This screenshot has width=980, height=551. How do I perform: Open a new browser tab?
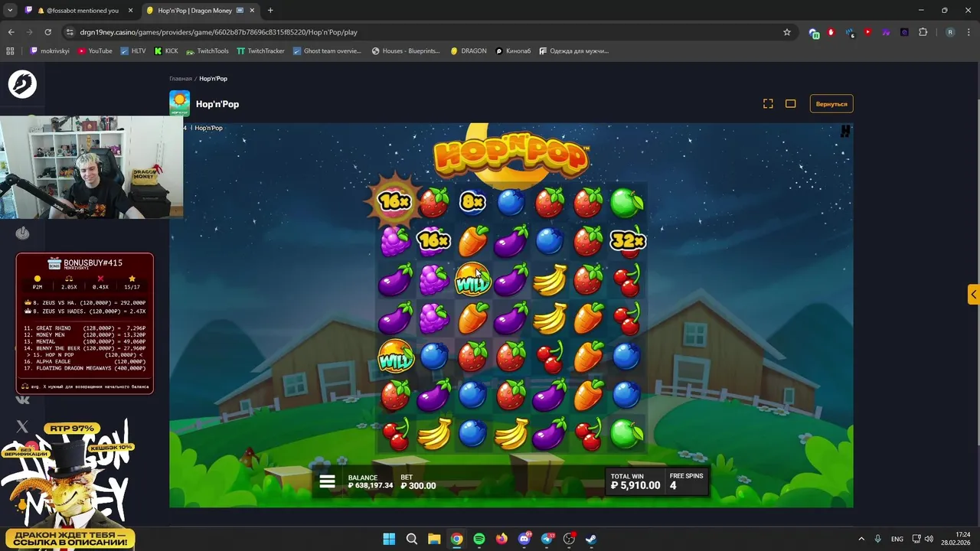point(270,11)
